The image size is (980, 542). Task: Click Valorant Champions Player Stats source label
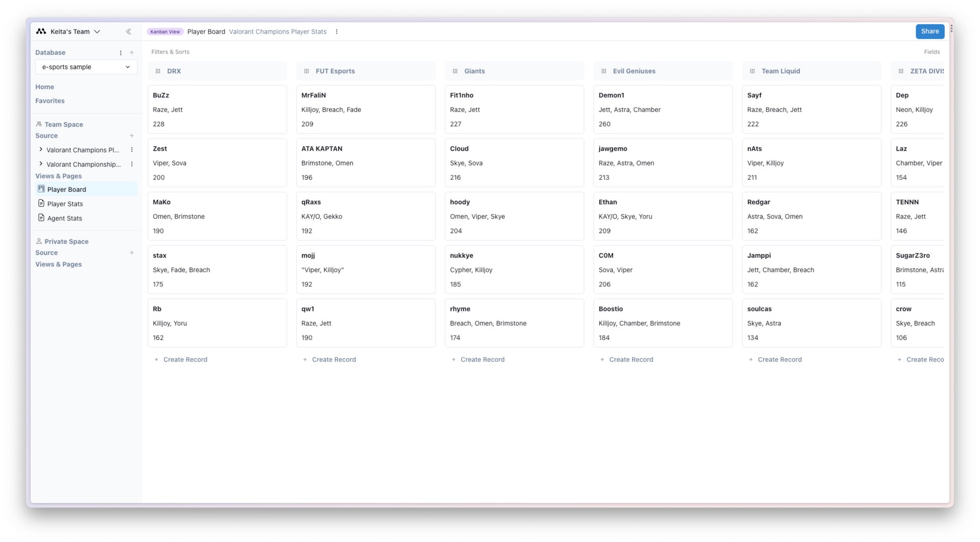[x=277, y=32]
